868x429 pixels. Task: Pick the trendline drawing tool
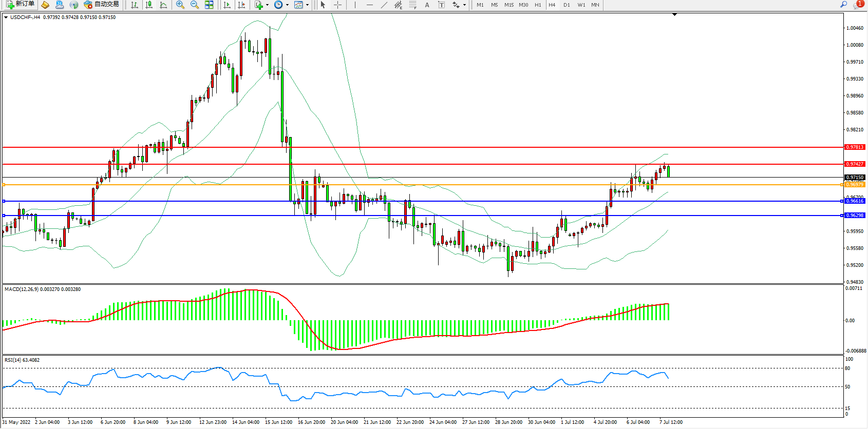tap(384, 5)
